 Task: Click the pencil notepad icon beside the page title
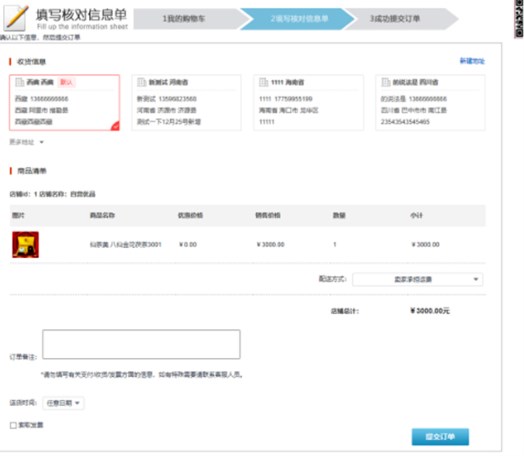(16, 18)
